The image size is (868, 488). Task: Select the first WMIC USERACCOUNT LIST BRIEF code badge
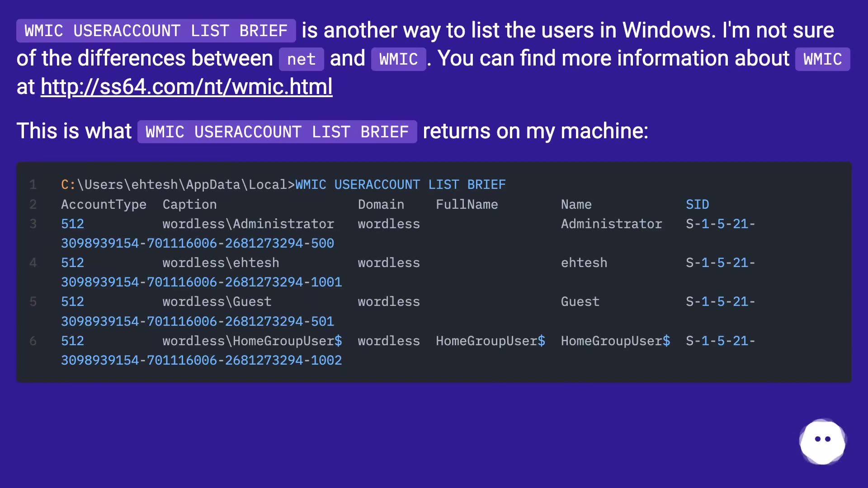(156, 30)
